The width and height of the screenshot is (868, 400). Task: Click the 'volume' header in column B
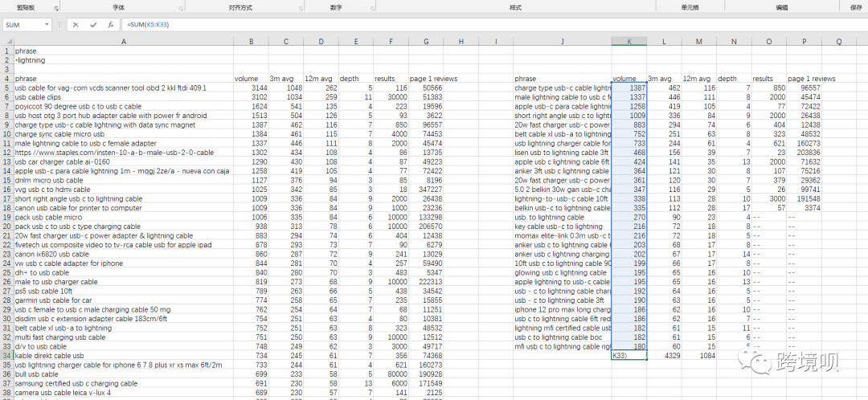pos(251,79)
